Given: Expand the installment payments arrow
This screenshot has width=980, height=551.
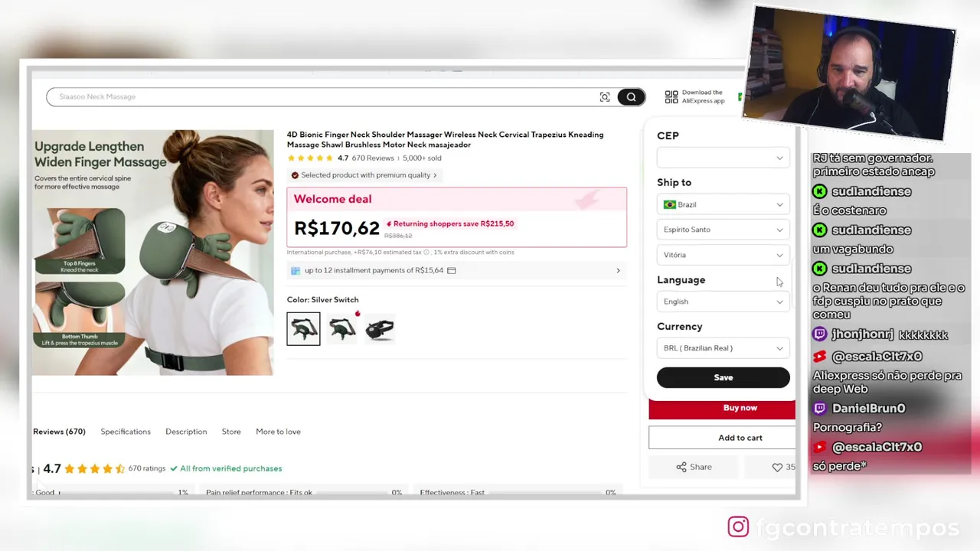Looking at the screenshot, I should point(618,270).
